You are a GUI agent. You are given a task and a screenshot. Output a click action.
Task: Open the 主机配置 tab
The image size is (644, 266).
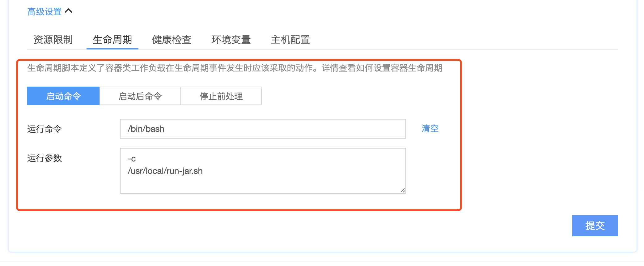tap(290, 40)
